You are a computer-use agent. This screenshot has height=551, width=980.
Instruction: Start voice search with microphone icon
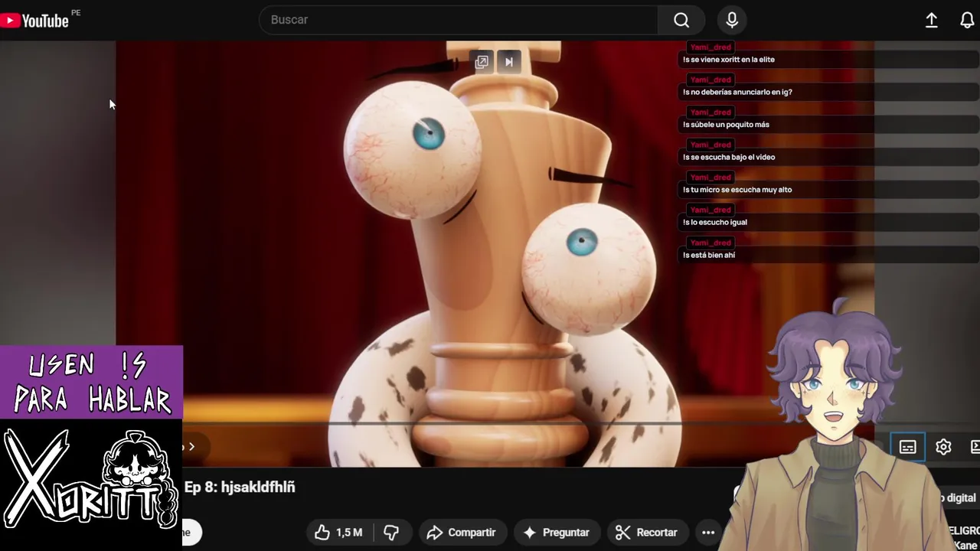(x=732, y=20)
